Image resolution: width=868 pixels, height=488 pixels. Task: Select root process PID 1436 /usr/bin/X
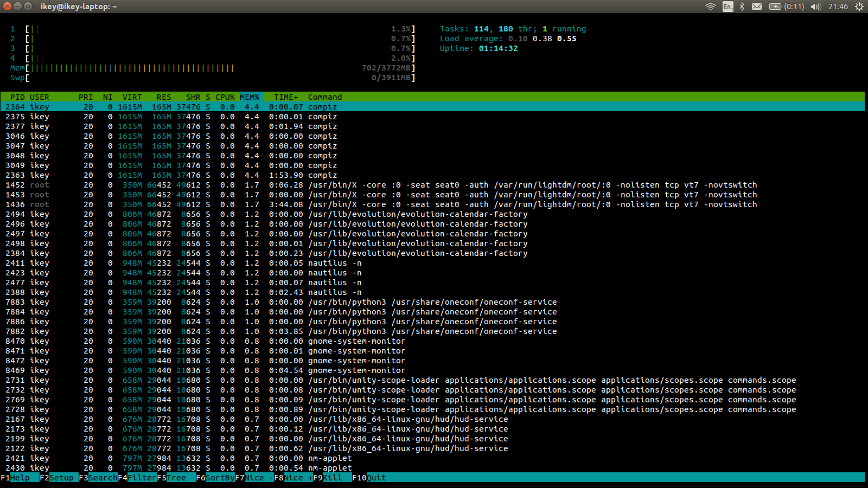click(432, 204)
